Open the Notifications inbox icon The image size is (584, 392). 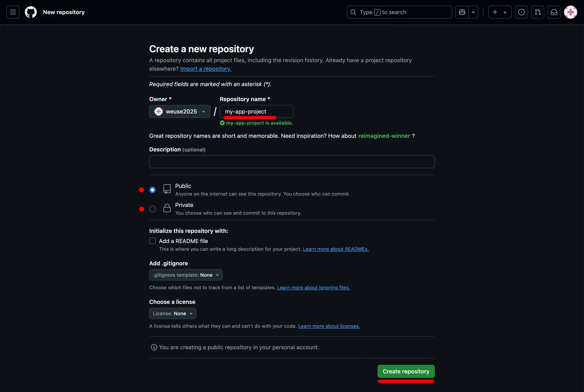tap(554, 12)
